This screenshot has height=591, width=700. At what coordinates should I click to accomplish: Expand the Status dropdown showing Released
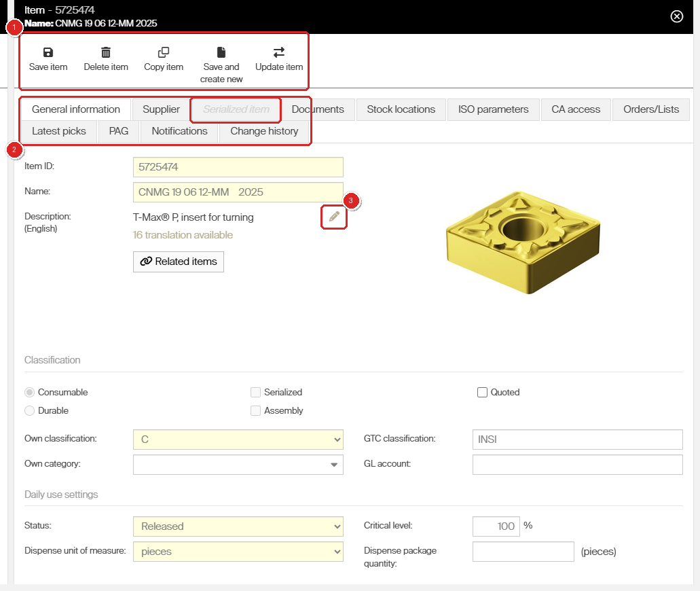point(238,526)
